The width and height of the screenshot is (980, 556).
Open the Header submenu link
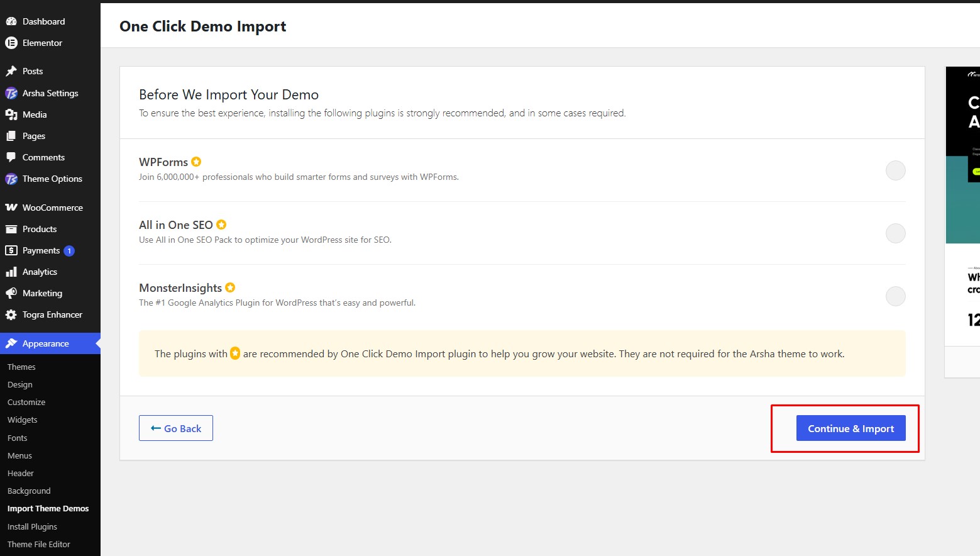[x=21, y=473]
